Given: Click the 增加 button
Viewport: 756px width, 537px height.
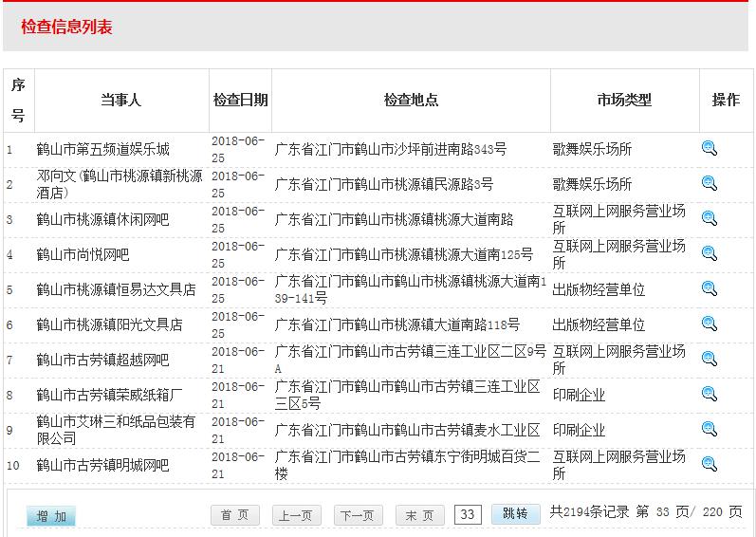Looking at the screenshot, I should click(x=51, y=516).
